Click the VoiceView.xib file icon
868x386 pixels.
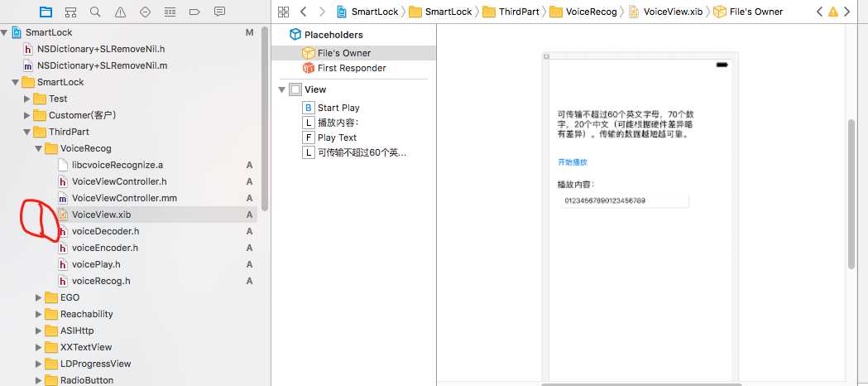coord(63,215)
